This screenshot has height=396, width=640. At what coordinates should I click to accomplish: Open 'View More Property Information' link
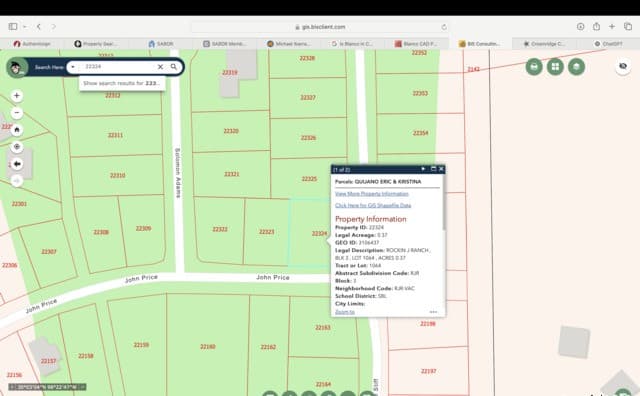[x=371, y=194]
